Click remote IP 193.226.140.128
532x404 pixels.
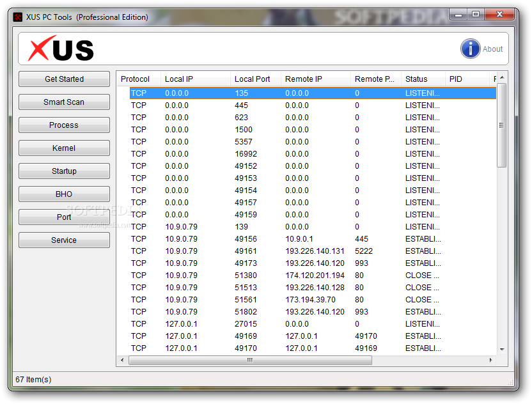coord(315,288)
